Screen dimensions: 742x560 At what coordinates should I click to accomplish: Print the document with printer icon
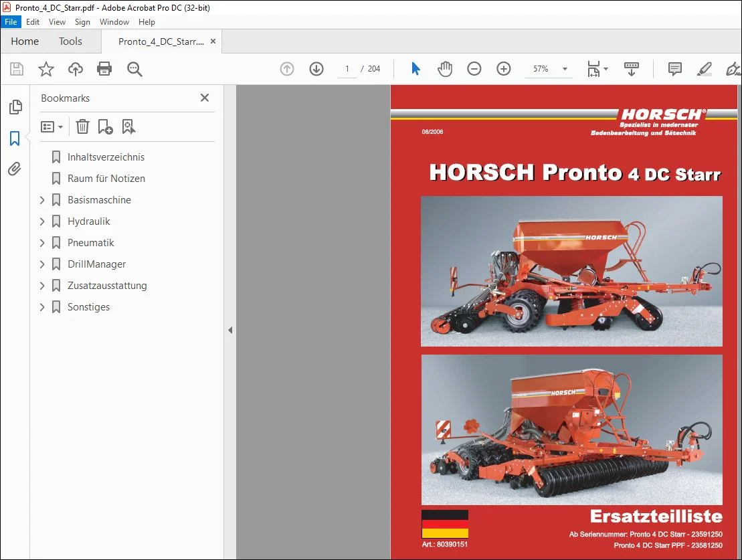(104, 69)
